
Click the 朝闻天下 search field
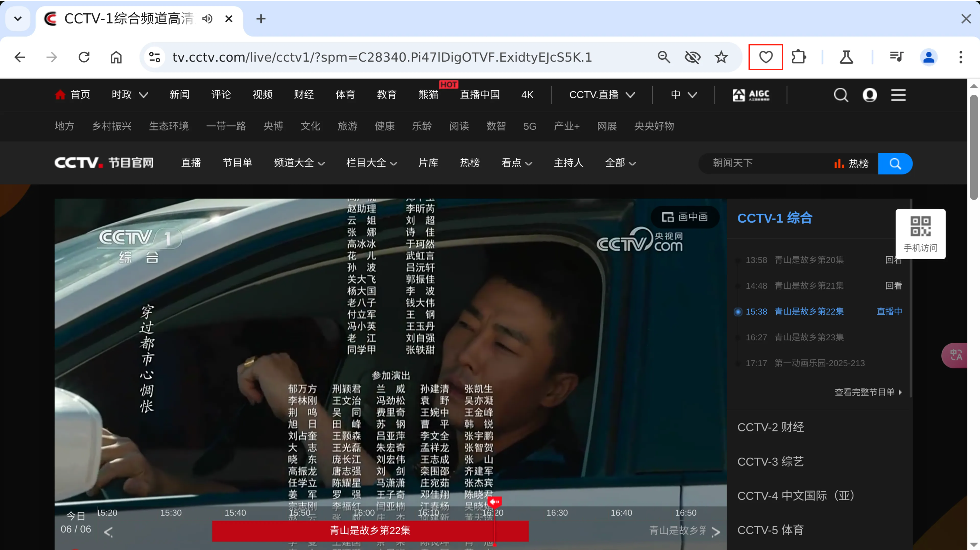tap(765, 163)
